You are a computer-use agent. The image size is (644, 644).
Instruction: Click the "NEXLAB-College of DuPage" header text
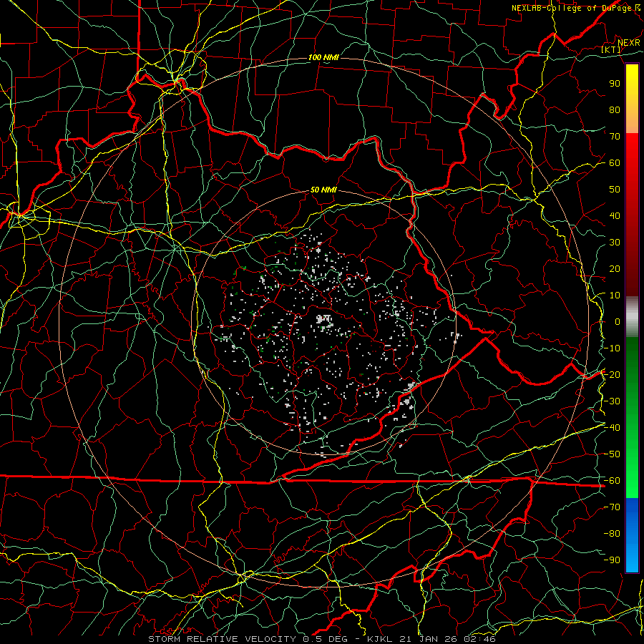coord(572,8)
